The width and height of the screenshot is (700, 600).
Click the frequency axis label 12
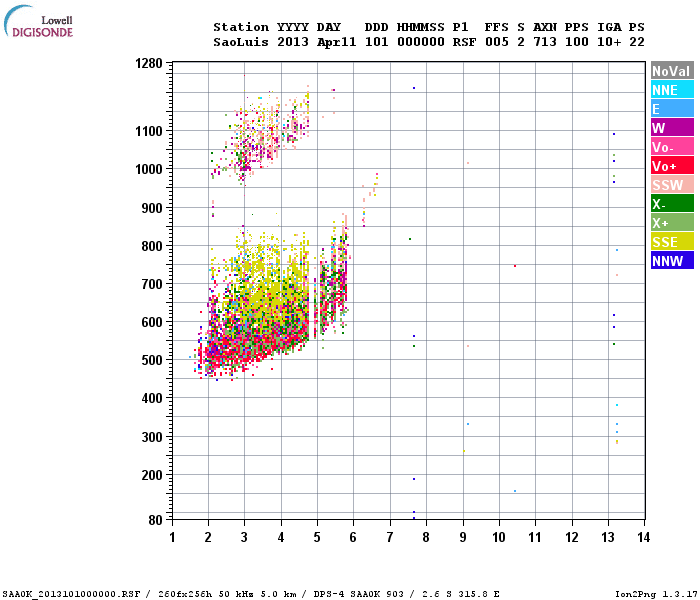tap(572, 537)
